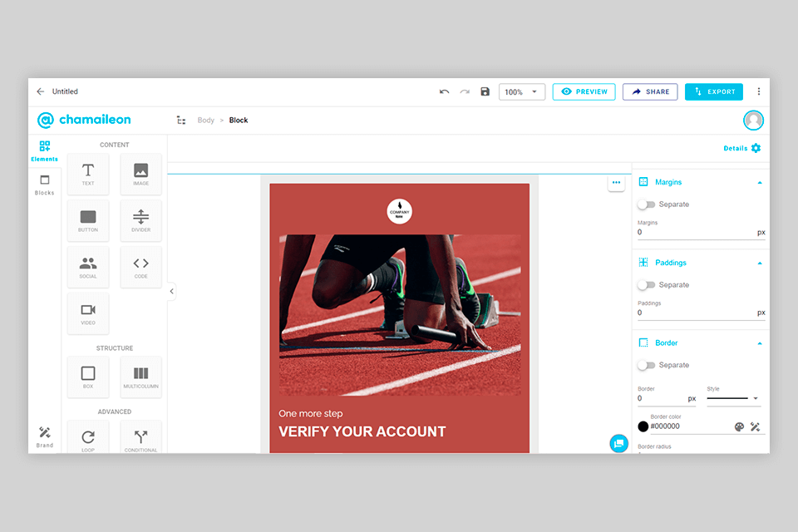This screenshot has height=532, width=798.
Task: Open the 100% zoom dropdown
Action: point(522,91)
